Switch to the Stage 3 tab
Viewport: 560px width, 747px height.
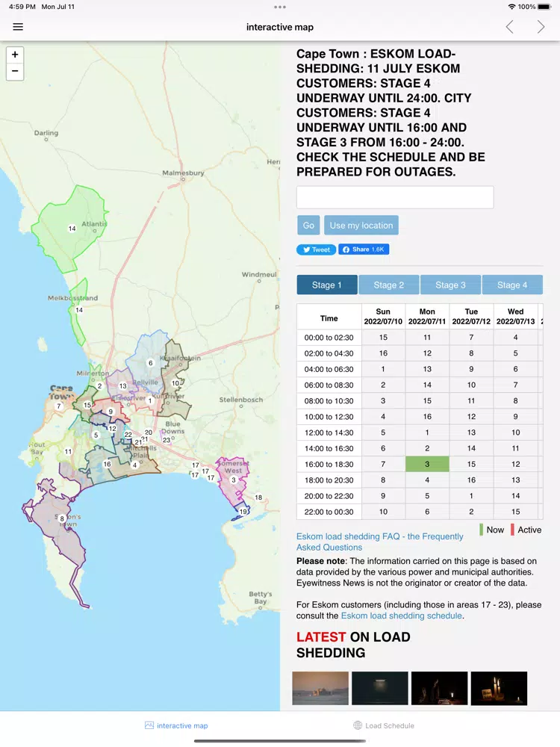450,285
